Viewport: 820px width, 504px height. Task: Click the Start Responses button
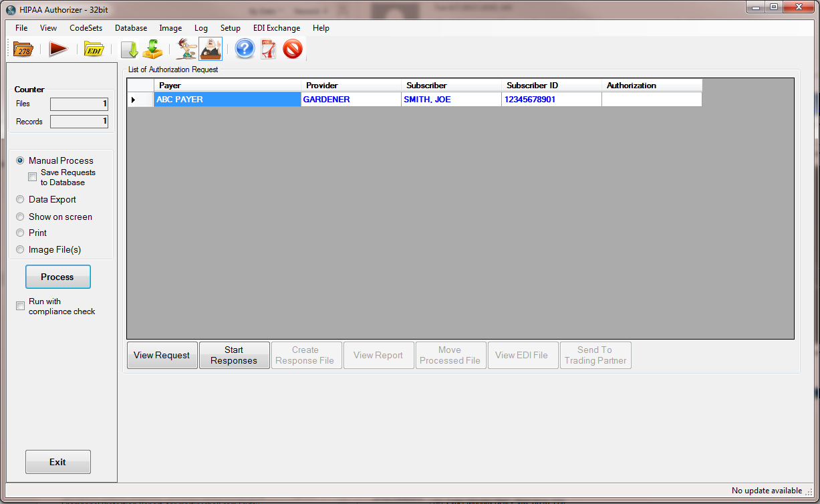(234, 355)
